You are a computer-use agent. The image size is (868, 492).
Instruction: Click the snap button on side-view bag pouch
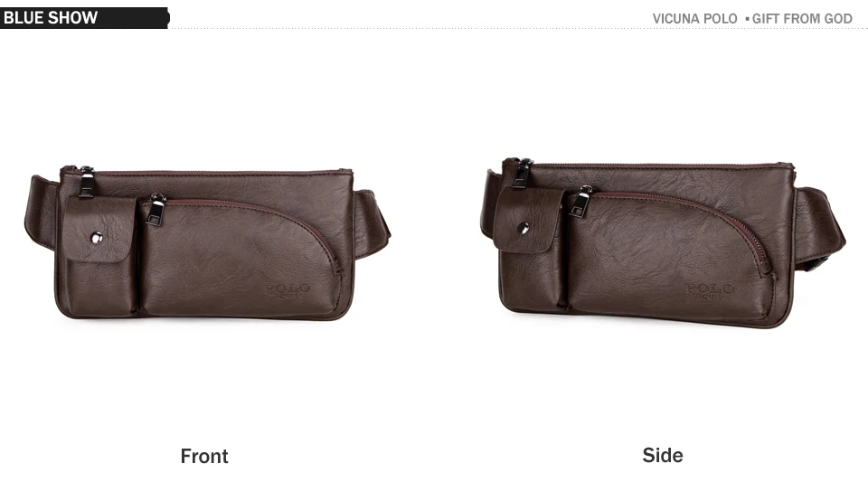pyautogui.click(x=524, y=227)
